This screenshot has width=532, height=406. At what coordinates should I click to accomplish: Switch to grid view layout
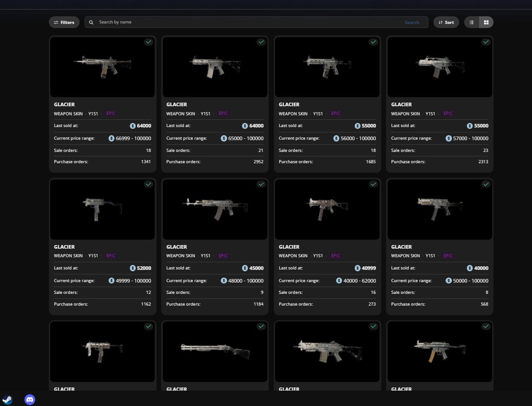(486, 23)
